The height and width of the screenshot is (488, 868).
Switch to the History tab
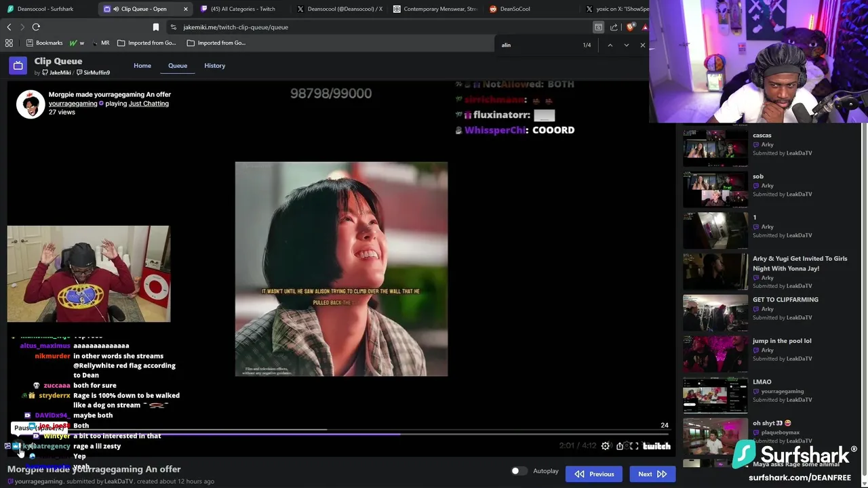[214, 66]
